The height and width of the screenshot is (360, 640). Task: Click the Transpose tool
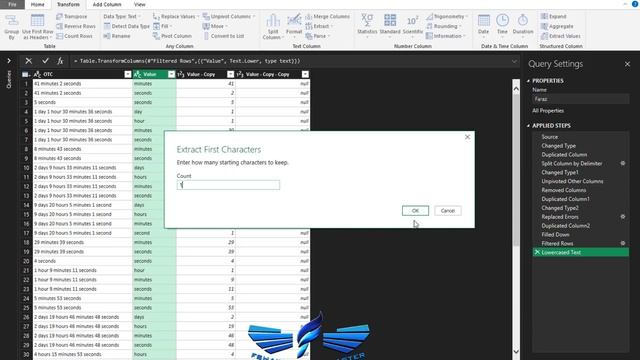point(72,16)
